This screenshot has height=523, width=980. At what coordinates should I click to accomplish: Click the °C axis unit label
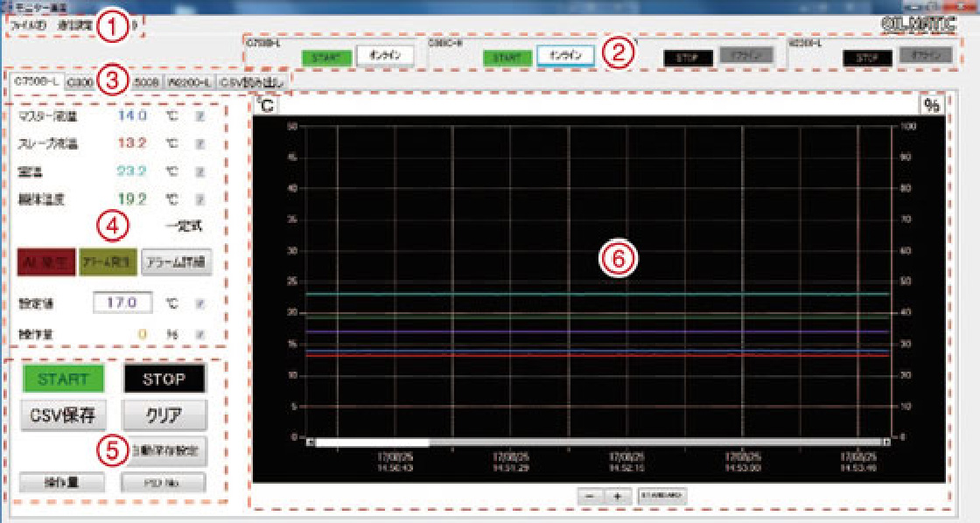coord(268,106)
